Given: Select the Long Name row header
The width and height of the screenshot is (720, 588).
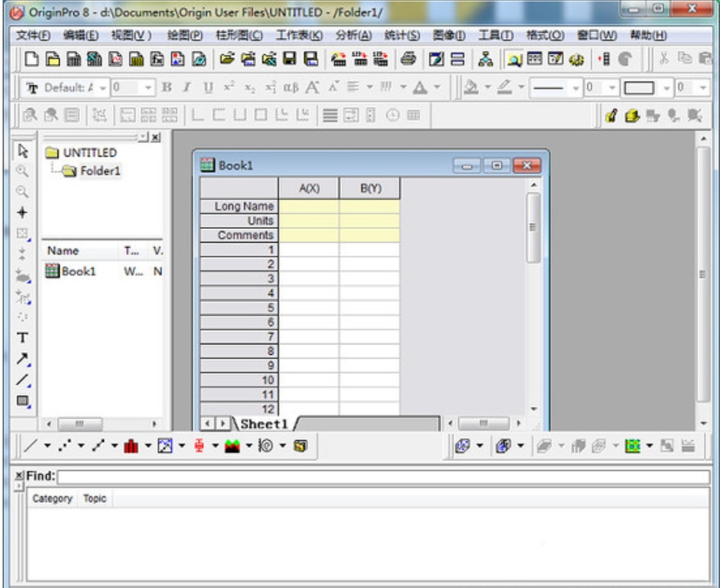Looking at the screenshot, I should tap(239, 206).
